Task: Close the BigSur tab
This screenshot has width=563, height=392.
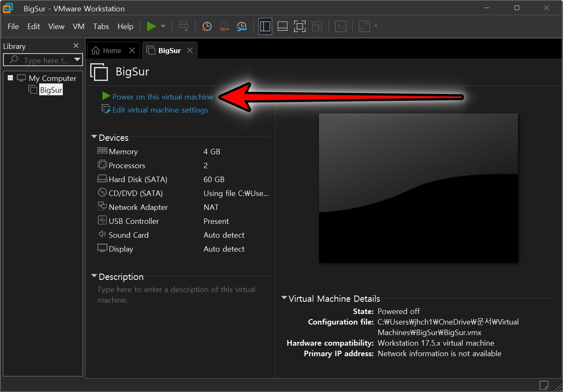Action: (190, 51)
